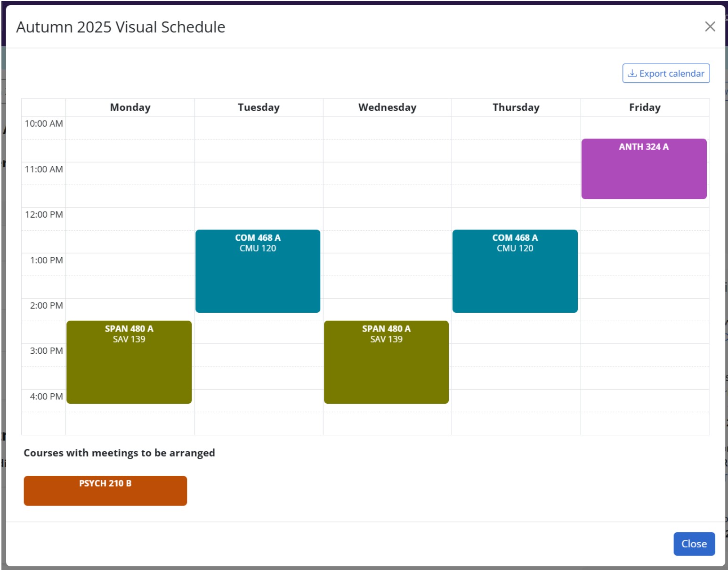Click the Tuesday column header
Image resolution: width=728 pixels, height=570 pixels.
click(x=258, y=107)
